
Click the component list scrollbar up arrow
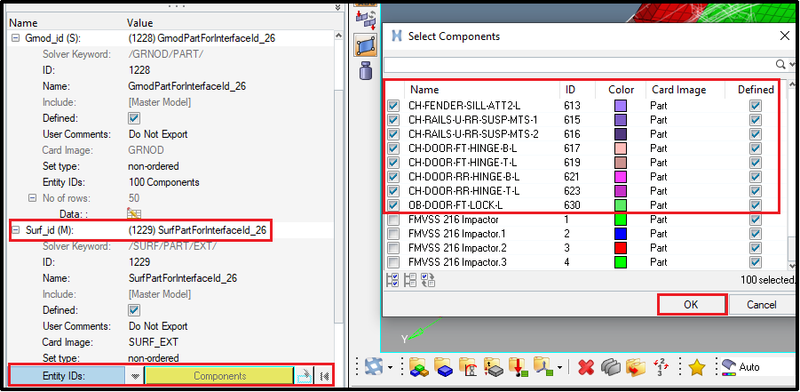tap(792, 85)
